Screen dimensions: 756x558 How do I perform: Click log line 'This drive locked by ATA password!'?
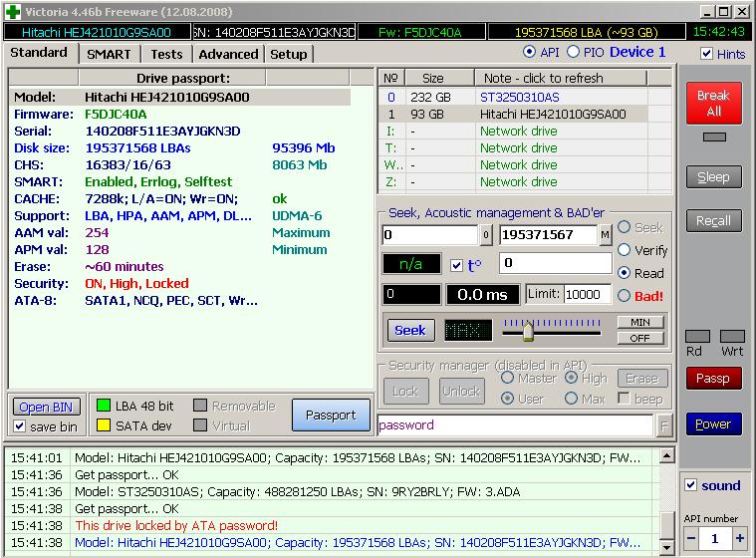tap(176, 525)
